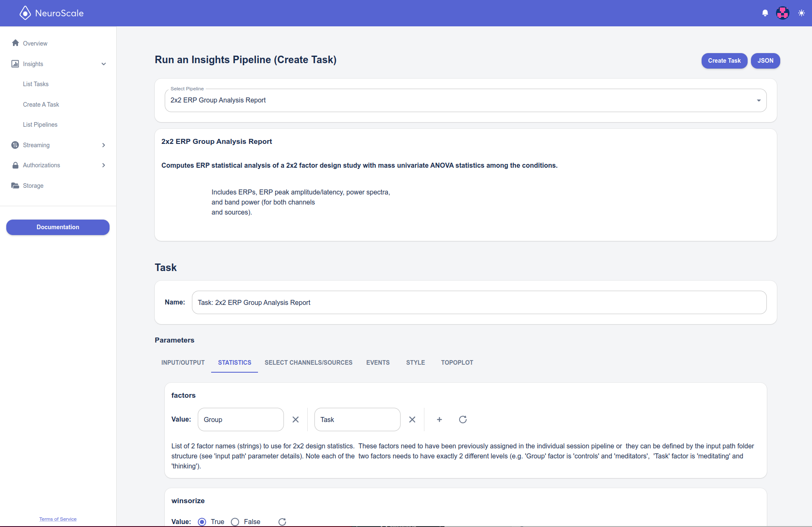Image resolution: width=812 pixels, height=527 pixels.
Task: Click the task Name input field
Action: pos(479,302)
